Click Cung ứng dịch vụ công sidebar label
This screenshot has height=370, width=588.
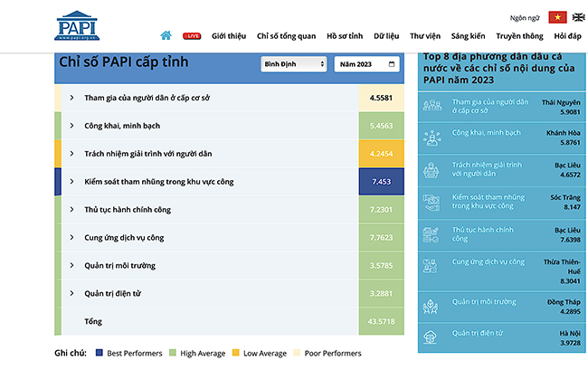pos(488,261)
